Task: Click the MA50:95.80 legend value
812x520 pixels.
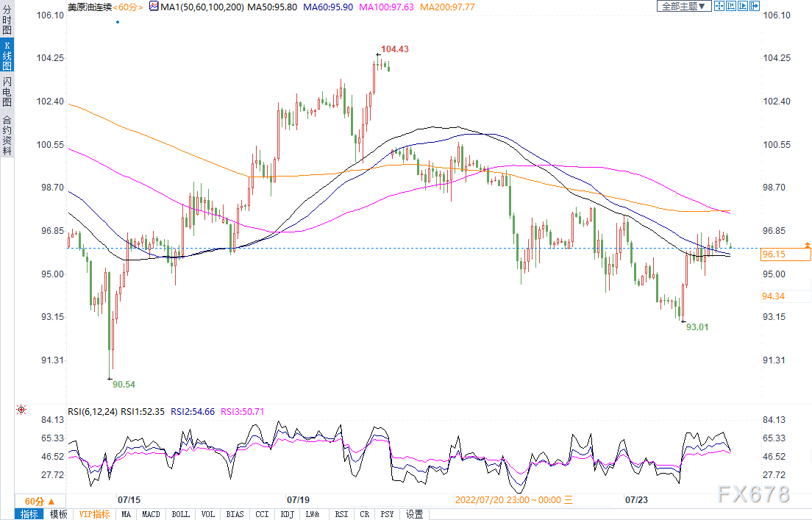Action: pyautogui.click(x=272, y=7)
